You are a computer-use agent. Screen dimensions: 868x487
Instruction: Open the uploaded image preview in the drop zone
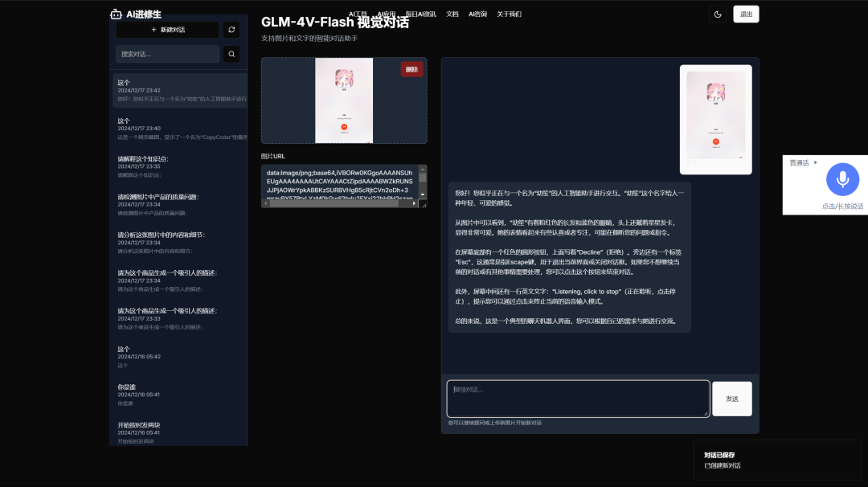click(344, 100)
